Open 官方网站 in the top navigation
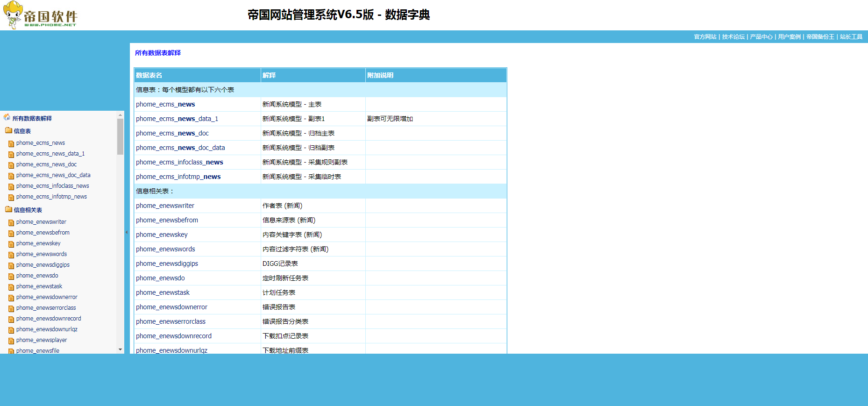 pyautogui.click(x=705, y=37)
